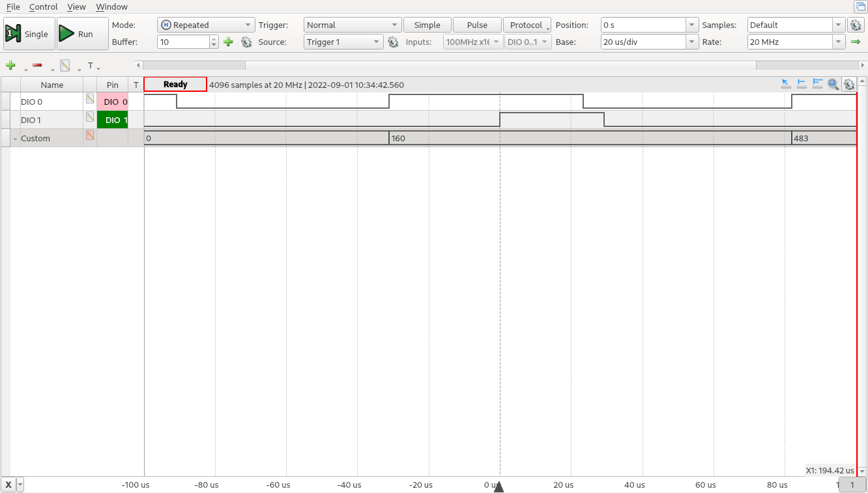Open the Control menu

click(x=44, y=7)
